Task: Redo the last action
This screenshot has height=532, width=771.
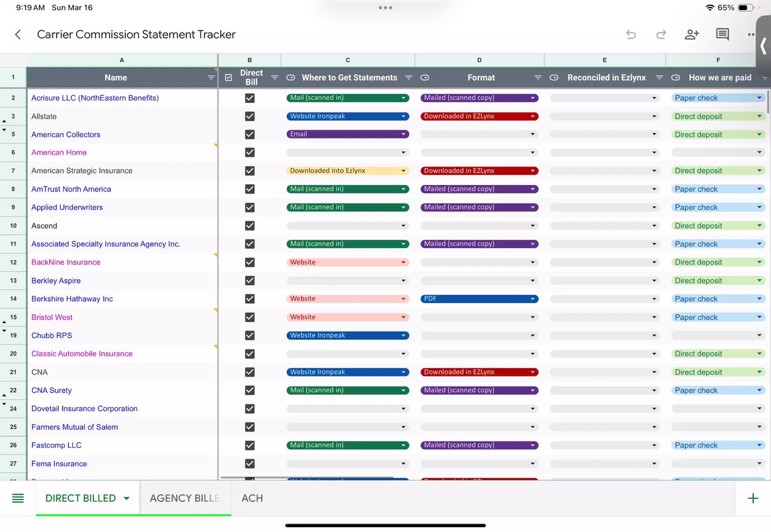Action: click(x=661, y=34)
